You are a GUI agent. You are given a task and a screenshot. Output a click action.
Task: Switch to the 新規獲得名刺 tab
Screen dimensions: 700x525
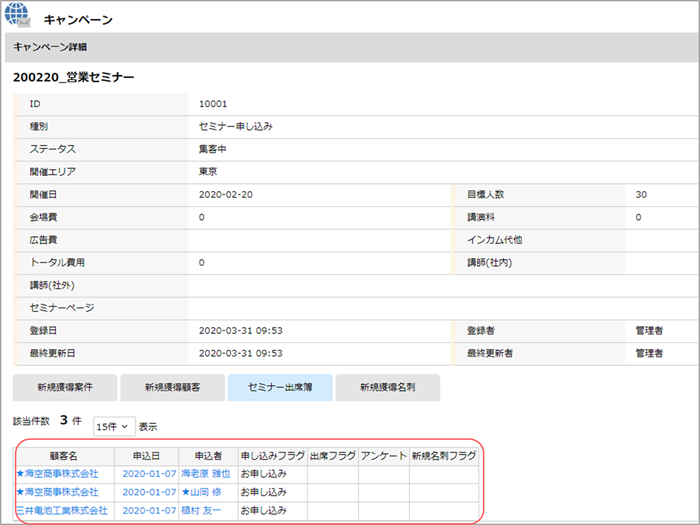(388, 387)
